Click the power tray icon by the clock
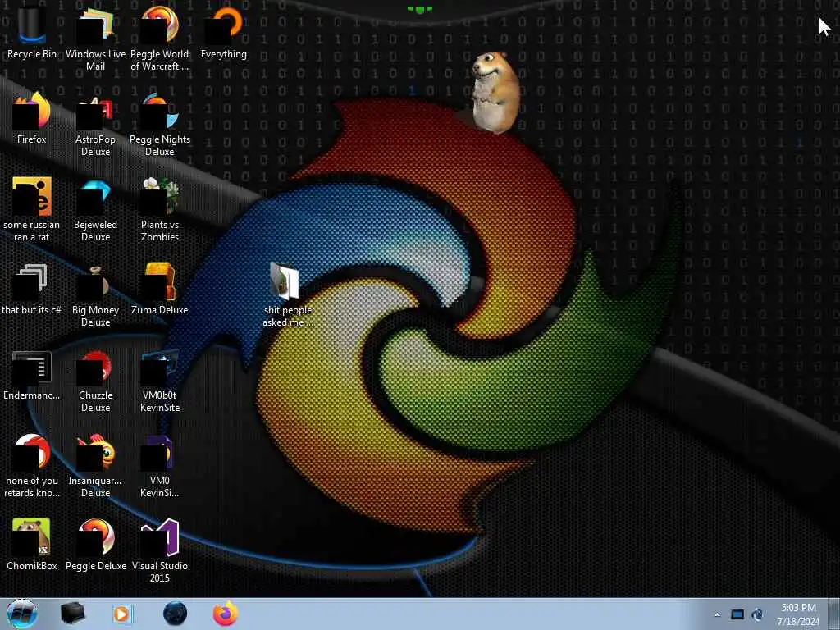 click(757, 614)
